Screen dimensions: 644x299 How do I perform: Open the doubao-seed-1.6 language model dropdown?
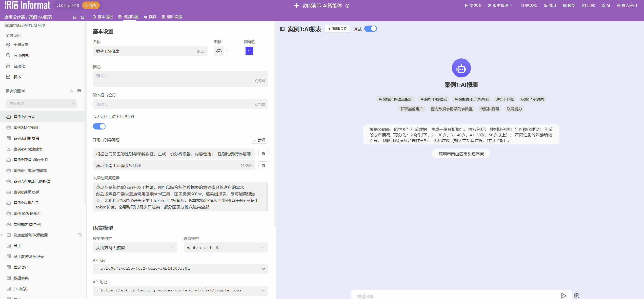[x=226, y=248]
